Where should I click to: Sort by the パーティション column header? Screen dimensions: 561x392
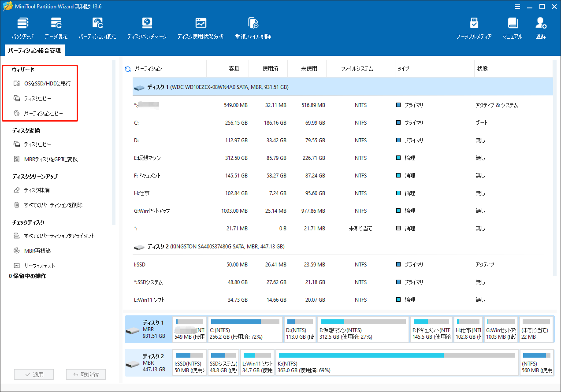pyautogui.click(x=149, y=69)
